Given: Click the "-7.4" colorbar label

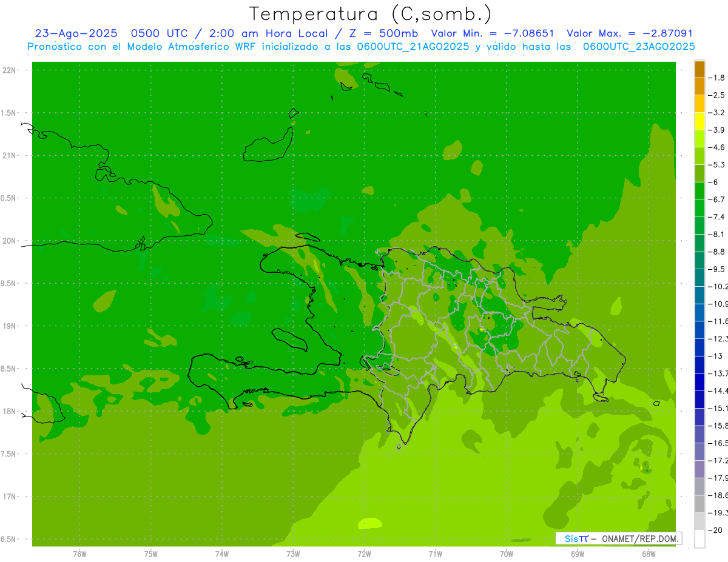Looking at the screenshot, I should [x=717, y=216].
